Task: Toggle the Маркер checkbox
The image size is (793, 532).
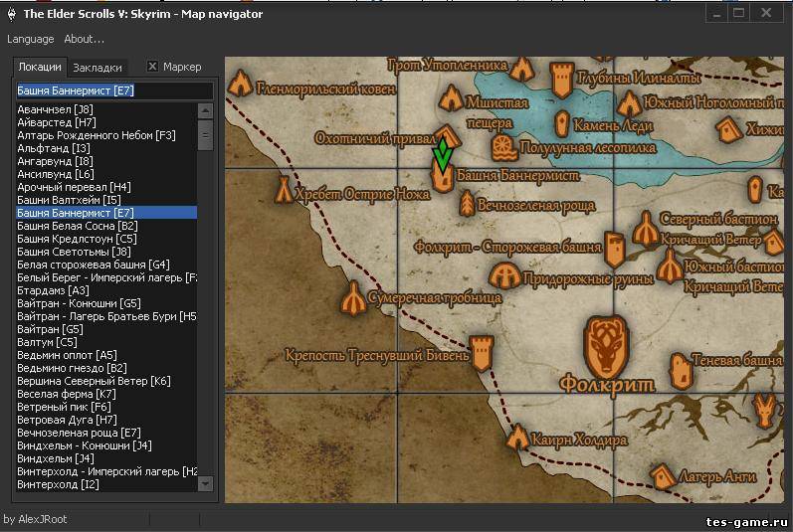Action: pos(153,67)
